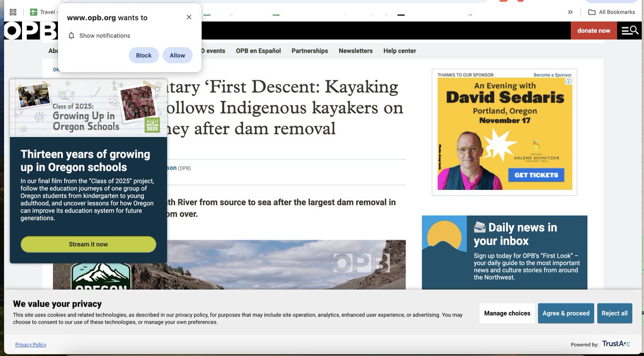Screen dimensions: 644x356
Task: Click the We value your privacy heading
Action: 57,304
